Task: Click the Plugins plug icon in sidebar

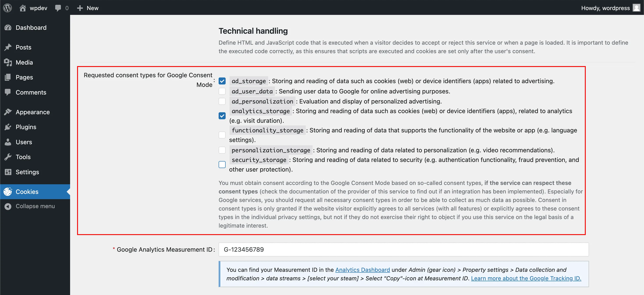Action: point(8,127)
